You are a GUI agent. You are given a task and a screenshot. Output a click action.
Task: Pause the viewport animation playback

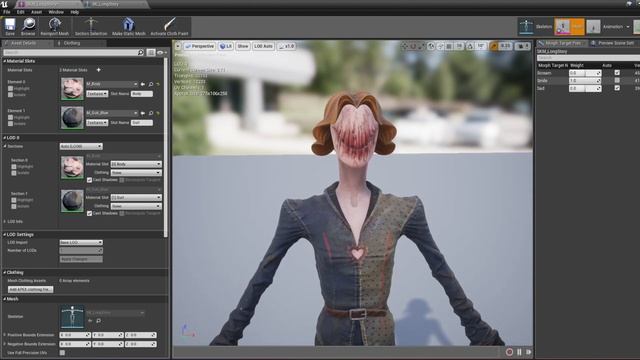(519, 352)
